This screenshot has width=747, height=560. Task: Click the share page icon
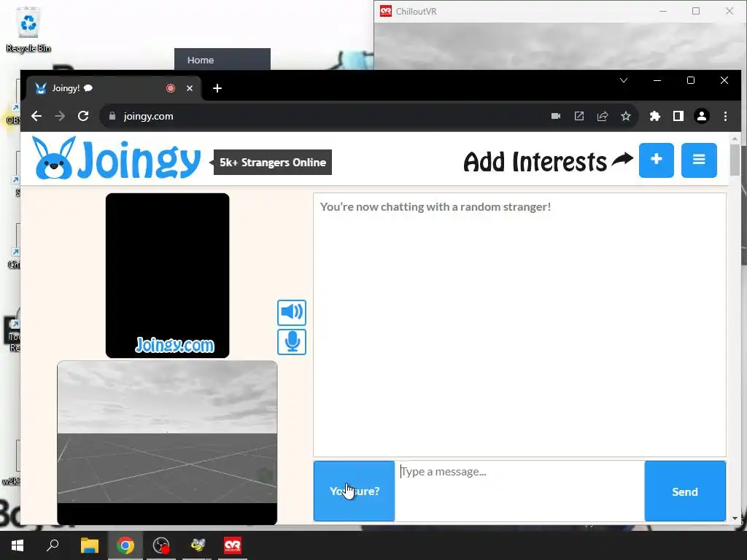[602, 116]
